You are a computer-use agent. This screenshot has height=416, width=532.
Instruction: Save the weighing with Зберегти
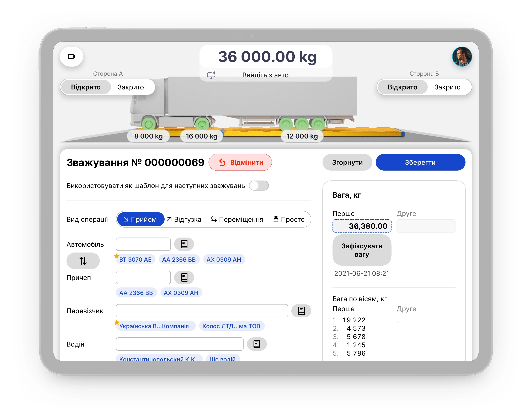tap(420, 162)
